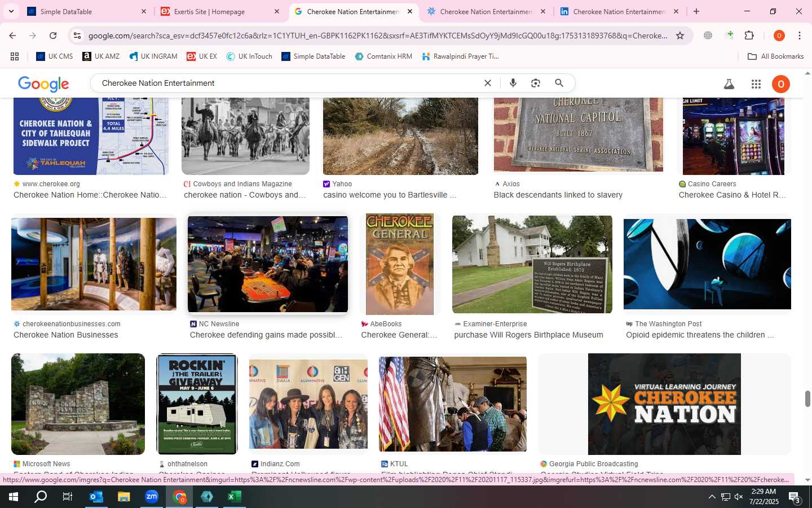Open the Cowboys and Indians Magazine image
This screenshot has width=812, height=508.
point(245,136)
